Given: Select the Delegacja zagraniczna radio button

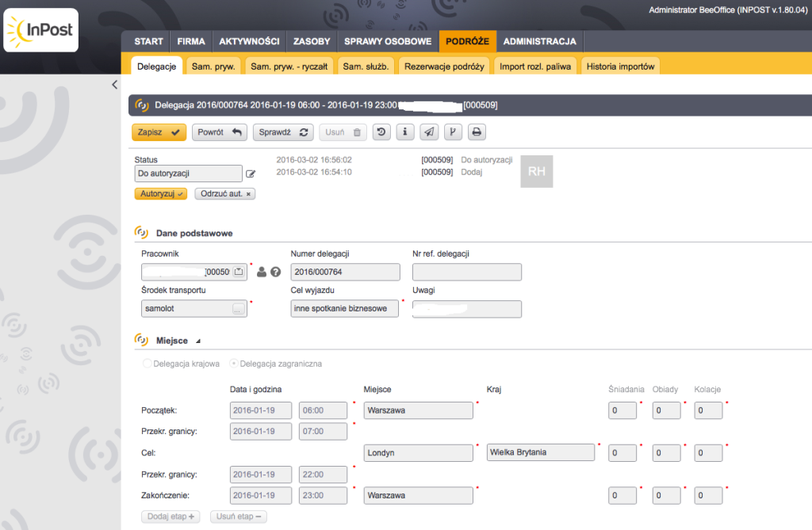Looking at the screenshot, I should [x=234, y=364].
